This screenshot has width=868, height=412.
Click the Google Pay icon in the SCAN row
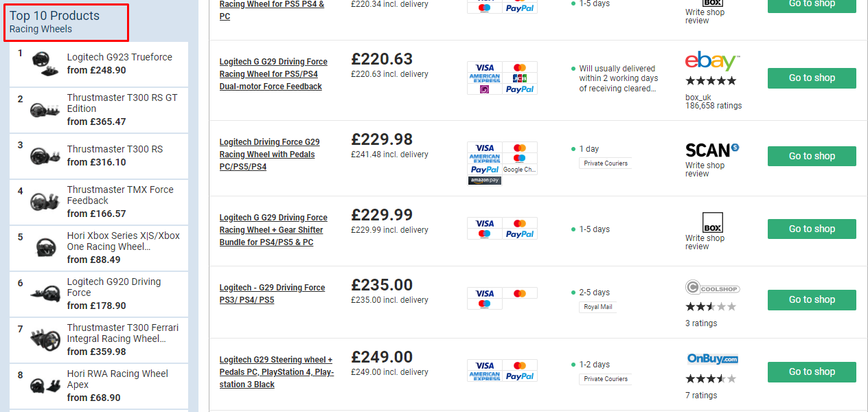pyautogui.click(x=520, y=170)
